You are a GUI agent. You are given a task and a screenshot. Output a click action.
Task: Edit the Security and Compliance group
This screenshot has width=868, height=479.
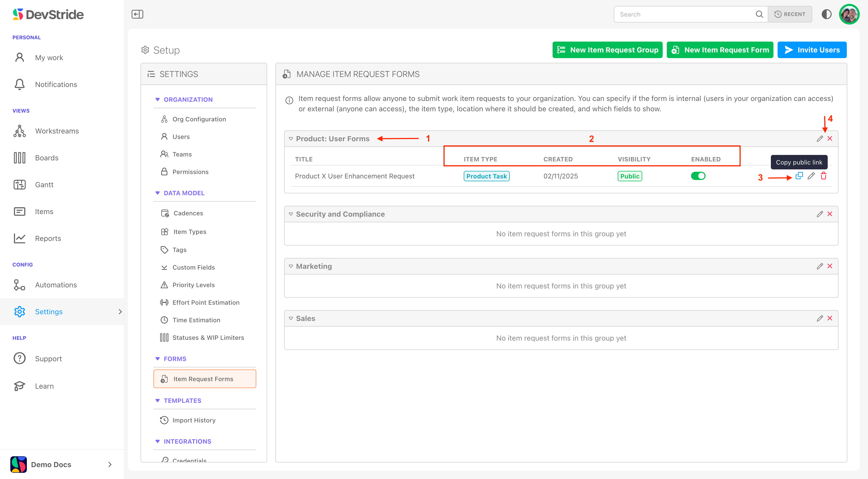click(819, 214)
